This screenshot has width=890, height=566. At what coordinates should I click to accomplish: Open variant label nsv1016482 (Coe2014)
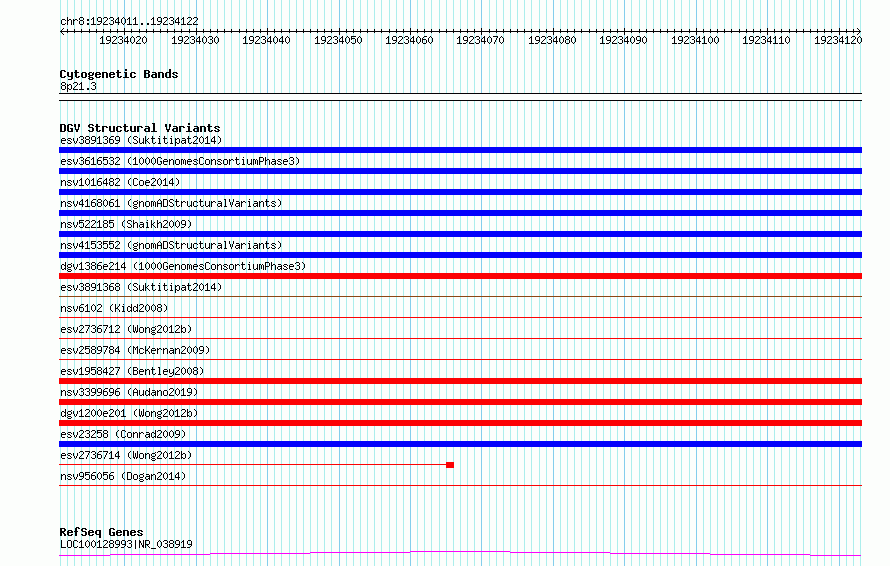click(120, 182)
